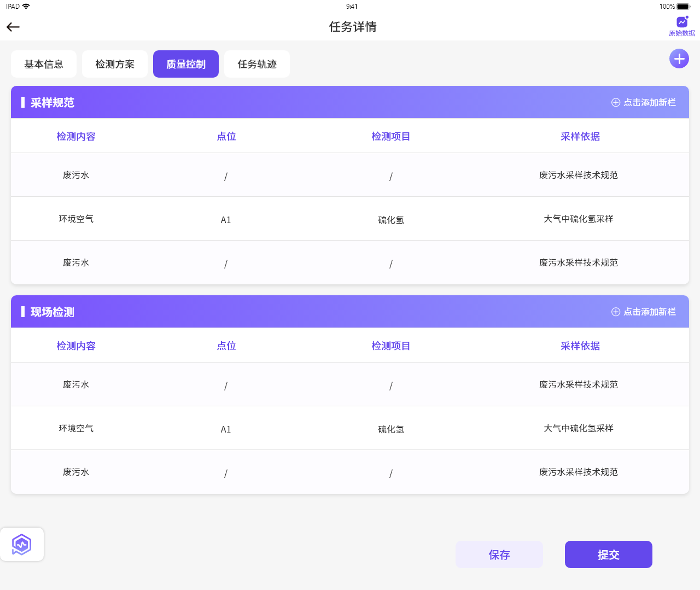700x590 pixels.
Task: Select the 质量控制 tab
Action: point(186,64)
